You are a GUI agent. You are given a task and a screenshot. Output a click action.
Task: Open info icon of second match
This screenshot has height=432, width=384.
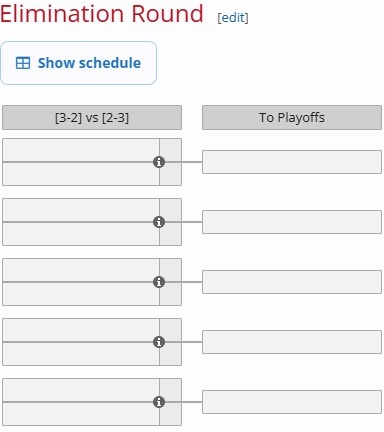159,222
